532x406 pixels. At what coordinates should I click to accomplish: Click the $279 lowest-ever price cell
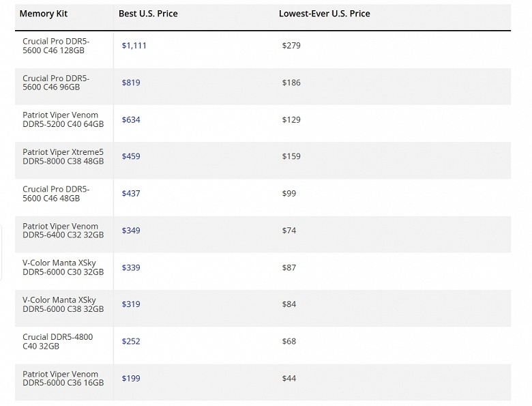coord(291,46)
